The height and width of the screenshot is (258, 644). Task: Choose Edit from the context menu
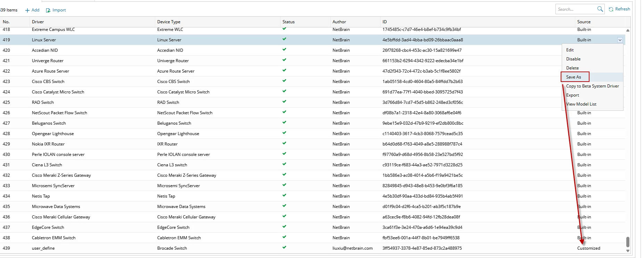[x=593, y=50]
